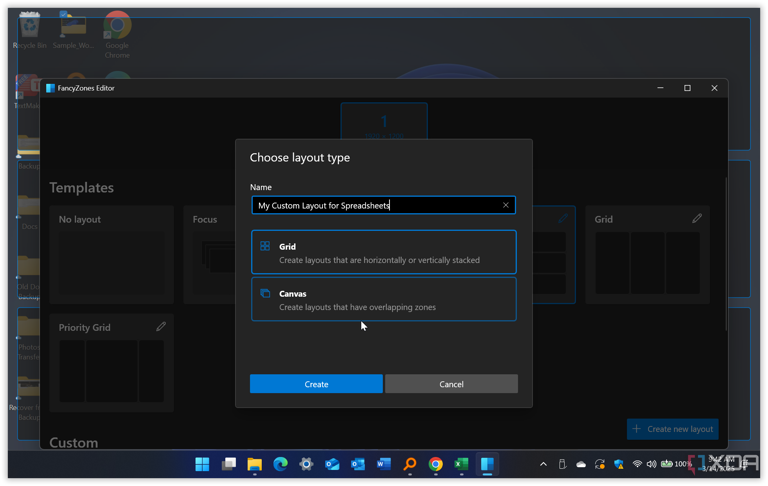Screen dimensions: 768x486
Task: Open Google Chrome from the taskbar
Action: click(435, 464)
